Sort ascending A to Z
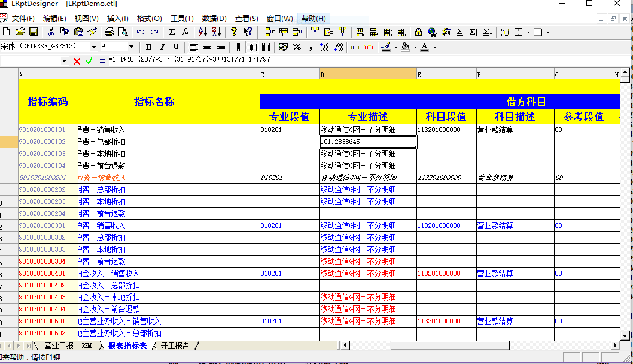The image size is (633, 364). click(x=203, y=32)
